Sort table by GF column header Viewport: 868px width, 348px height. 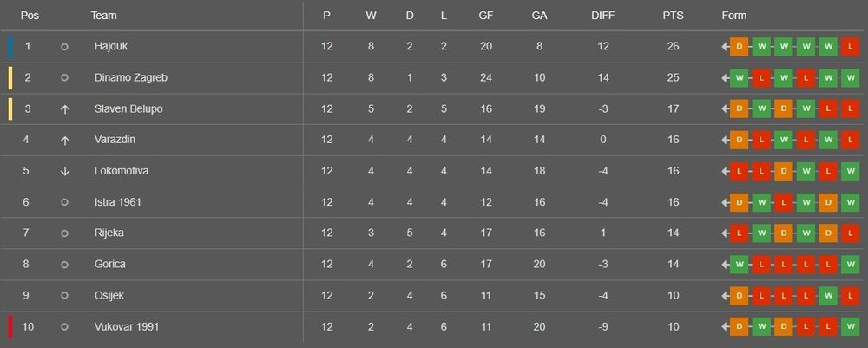(486, 16)
